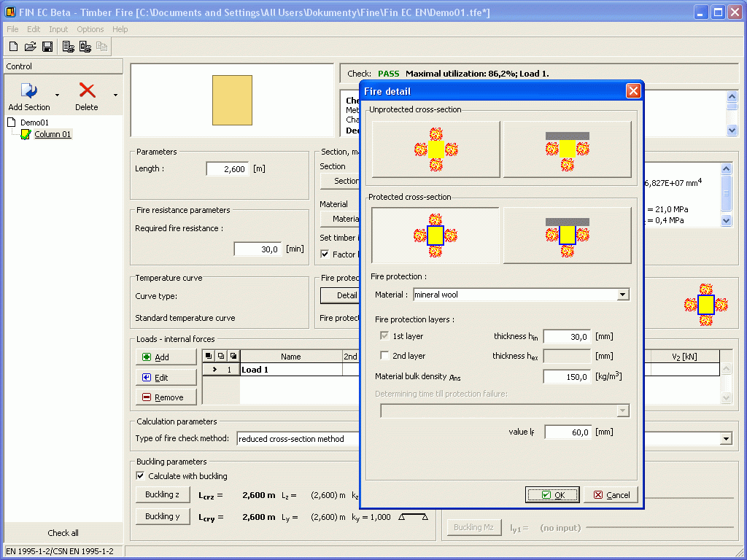Click the red Delete X icon
The image size is (747, 560).
coord(87,90)
